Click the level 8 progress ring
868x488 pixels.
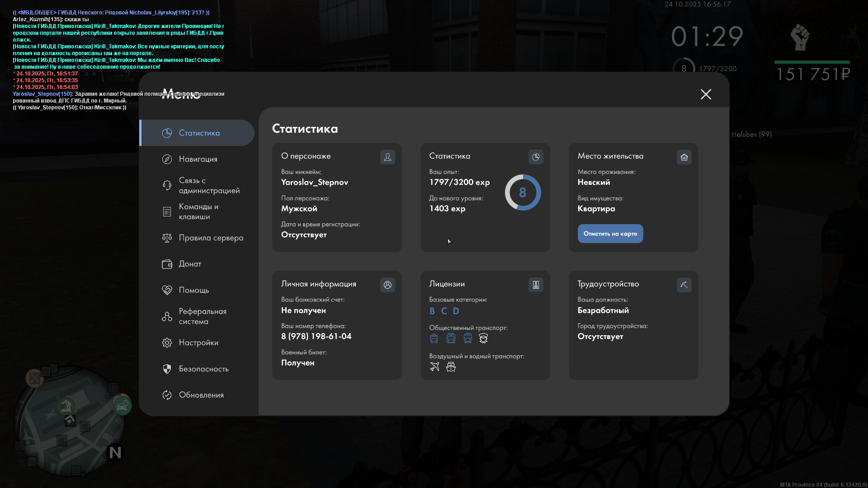tap(523, 192)
